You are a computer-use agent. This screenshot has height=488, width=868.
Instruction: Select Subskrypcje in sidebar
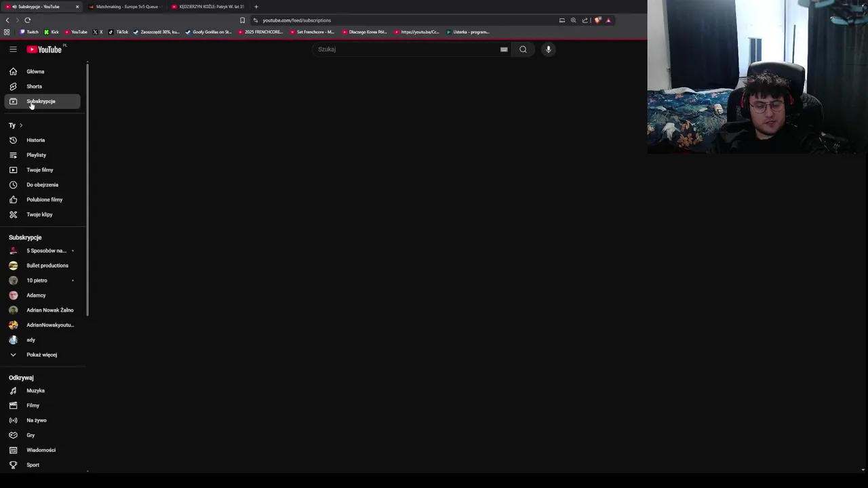click(x=42, y=101)
